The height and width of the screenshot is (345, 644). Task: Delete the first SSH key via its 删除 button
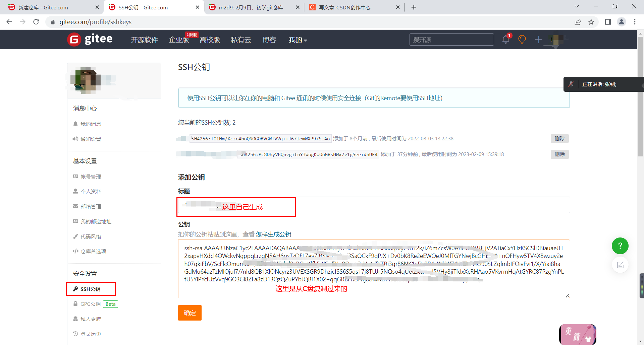[559, 138]
